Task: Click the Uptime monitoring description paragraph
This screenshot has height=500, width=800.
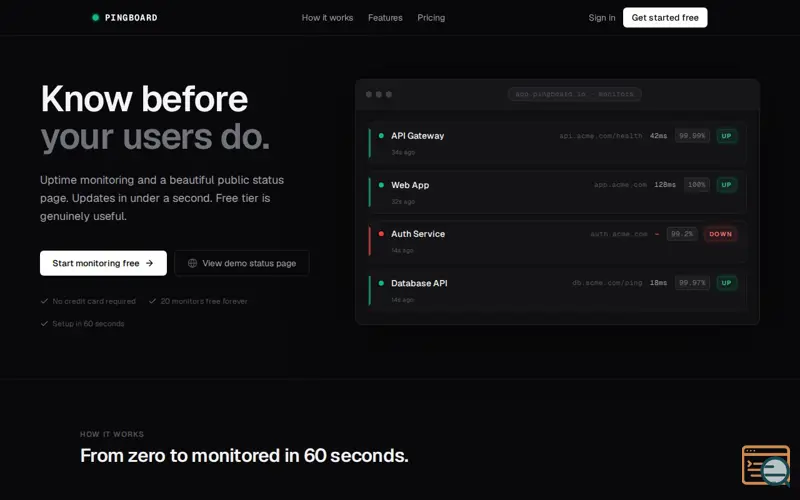Action: point(162,198)
